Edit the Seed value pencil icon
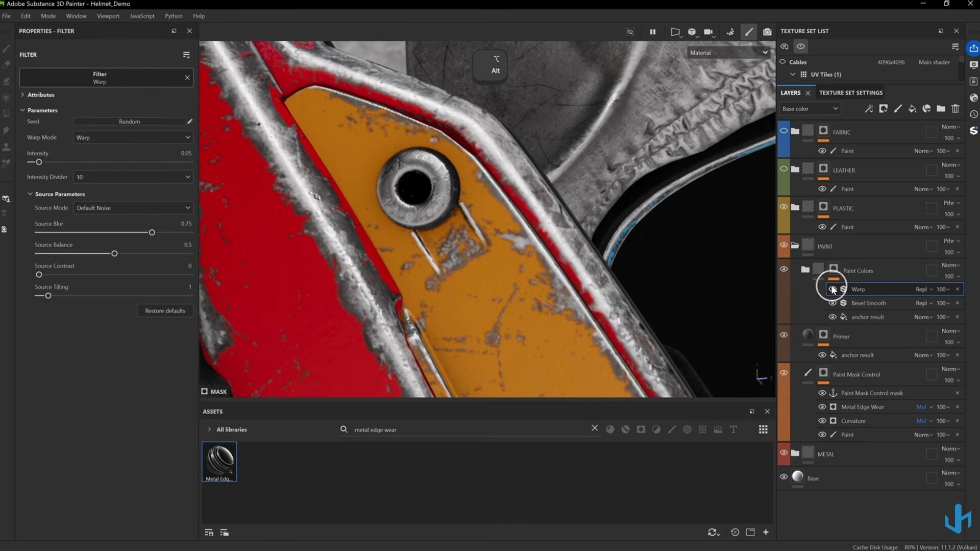This screenshot has height=551, width=980. (190, 122)
